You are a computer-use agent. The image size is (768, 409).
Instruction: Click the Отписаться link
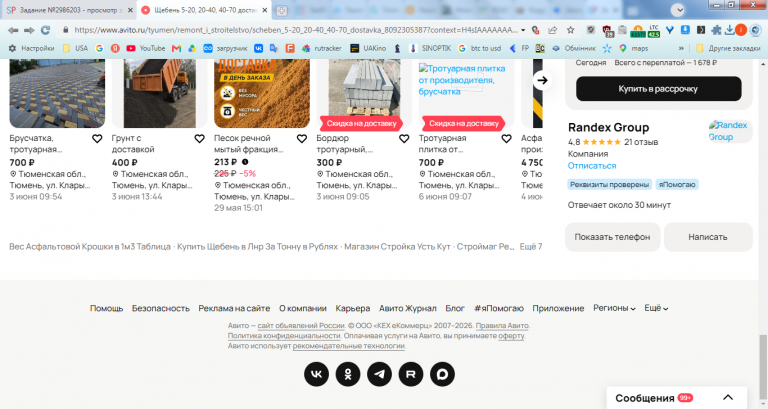(x=592, y=166)
